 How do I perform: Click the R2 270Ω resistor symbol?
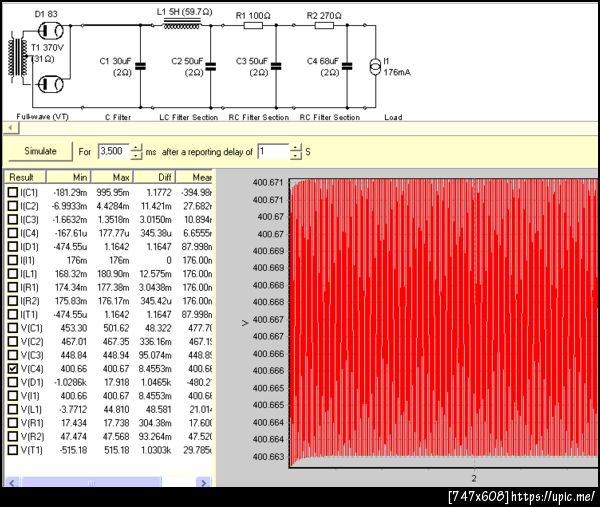[x=324, y=26]
